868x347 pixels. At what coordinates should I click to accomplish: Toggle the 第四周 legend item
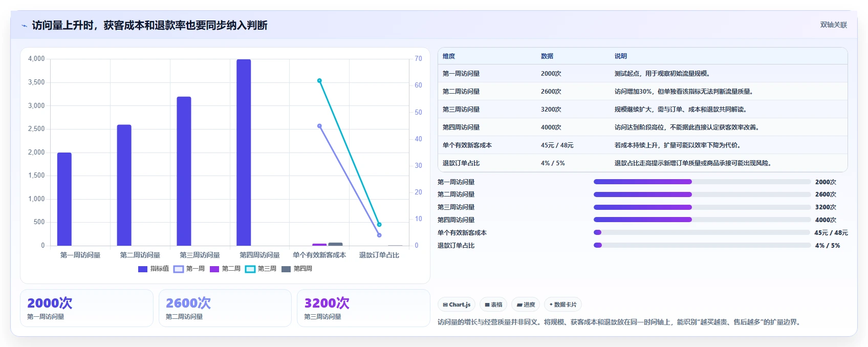point(297,269)
